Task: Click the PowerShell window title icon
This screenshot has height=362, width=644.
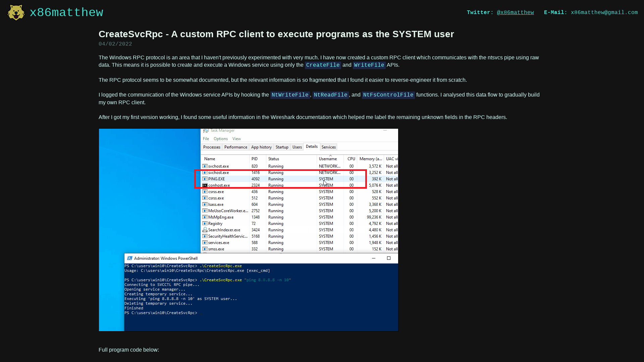Action: [x=130, y=258]
